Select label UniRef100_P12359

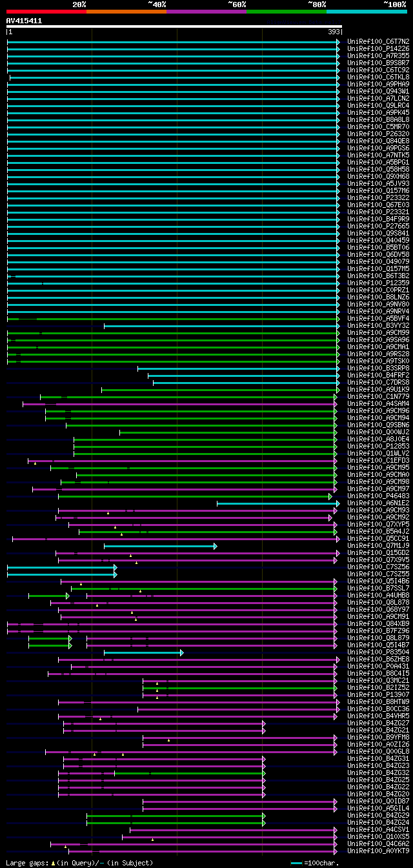pyautogui.click(x=378, y=283)
